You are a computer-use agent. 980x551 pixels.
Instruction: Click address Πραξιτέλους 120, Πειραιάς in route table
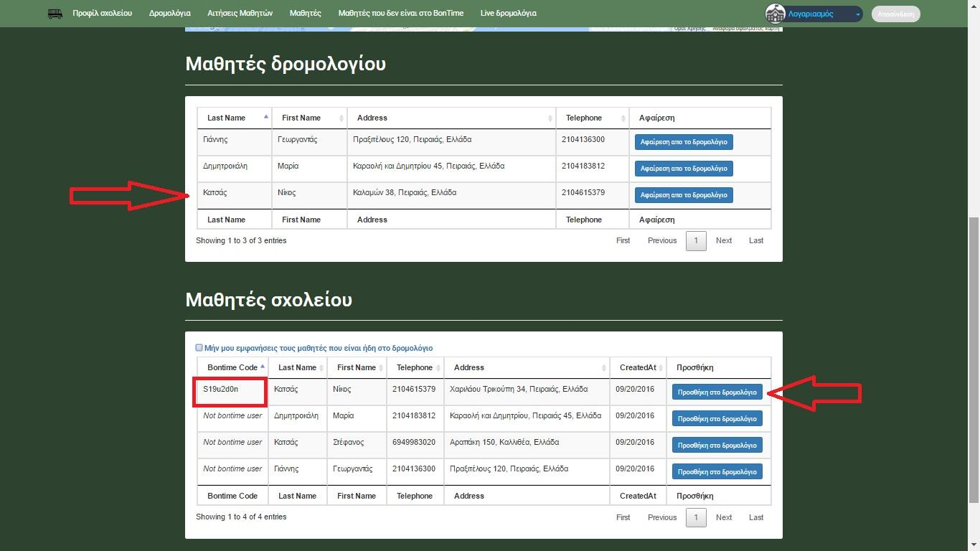point(412,139)
